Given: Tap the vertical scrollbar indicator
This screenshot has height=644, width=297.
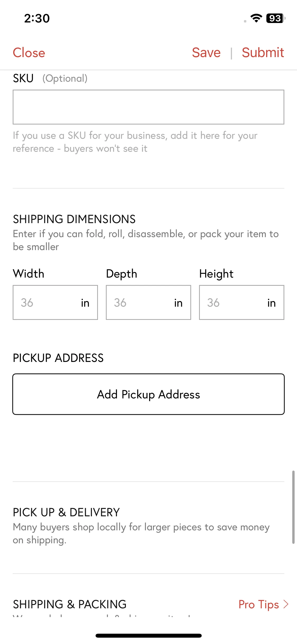Looking at the screenshot, I should (x=293, y=507).
